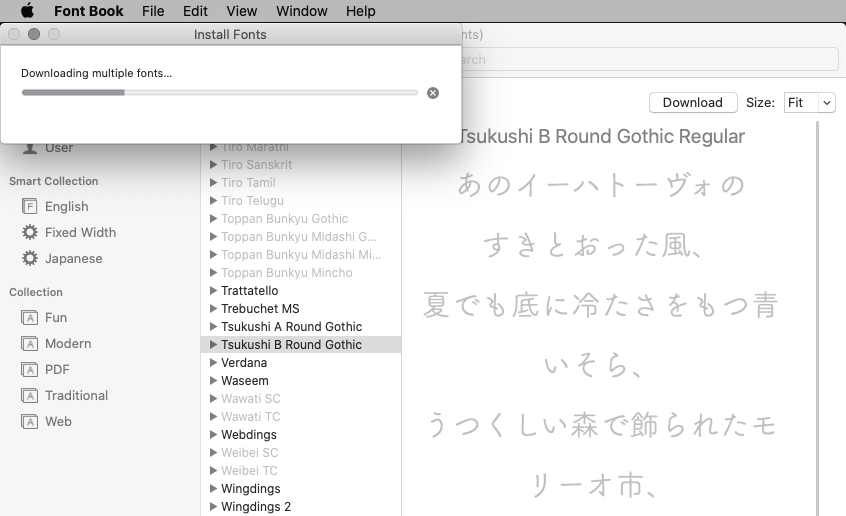Click the Japanese gear icon
The width and height of the screenshot is (846, 516).
coord(30,258)
